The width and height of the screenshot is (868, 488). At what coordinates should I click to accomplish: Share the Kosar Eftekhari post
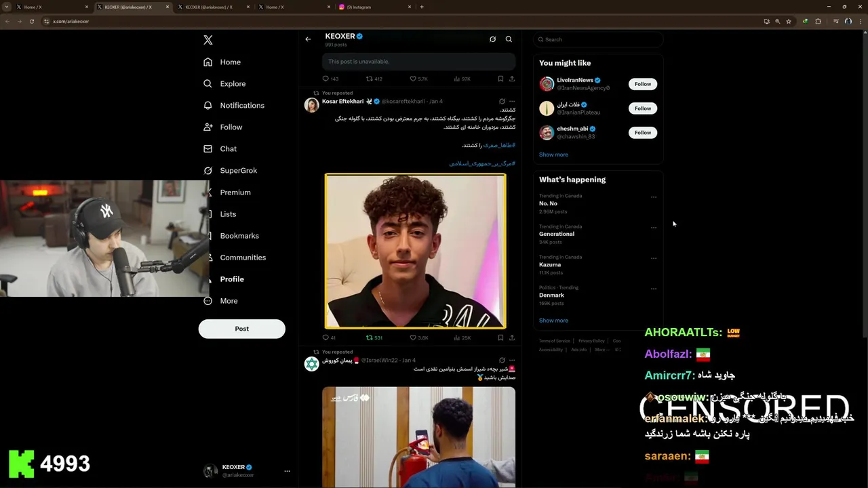tap(512, 338)
